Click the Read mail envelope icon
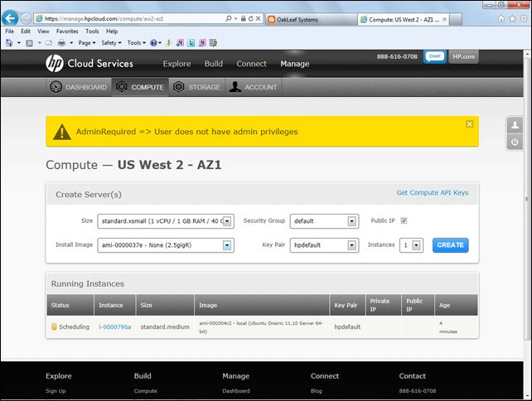The height and width of the screenshot is (401, 532). point(49,43)
